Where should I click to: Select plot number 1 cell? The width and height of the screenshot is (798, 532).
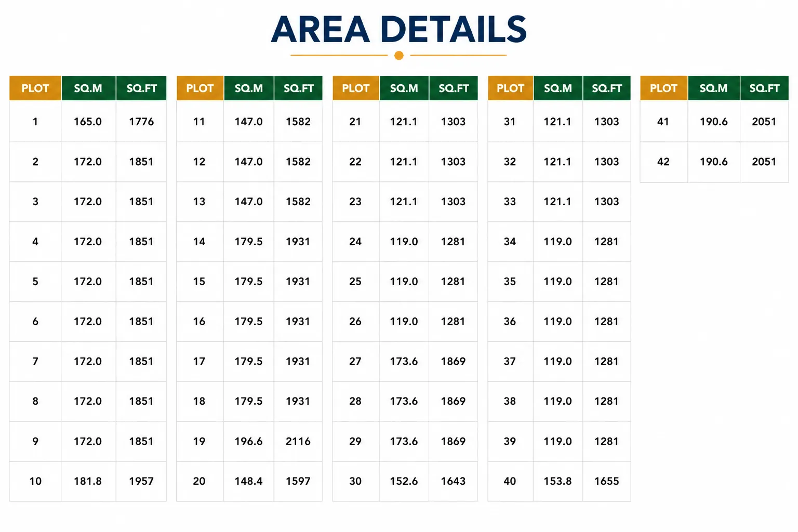tap(35, 122)
